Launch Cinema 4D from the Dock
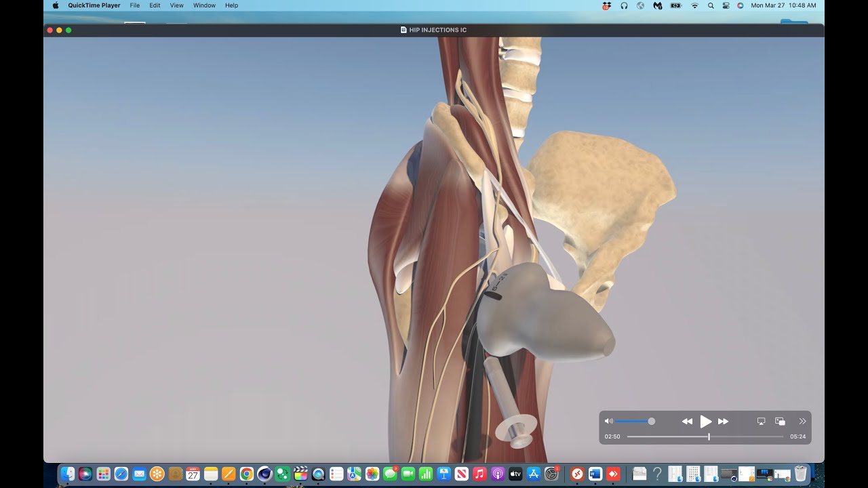The image size is (868, 488). click(265, 474)
